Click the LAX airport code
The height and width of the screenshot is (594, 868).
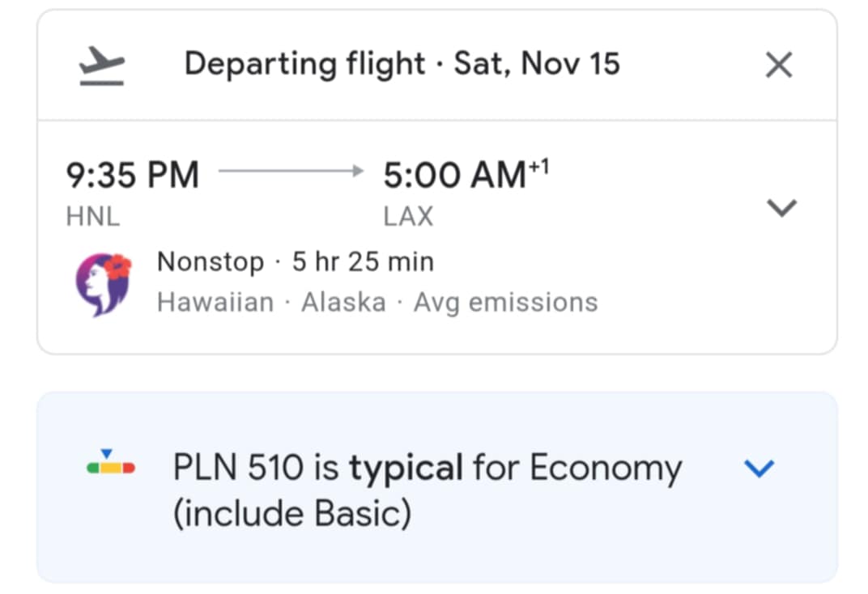(x=409, y=216)
